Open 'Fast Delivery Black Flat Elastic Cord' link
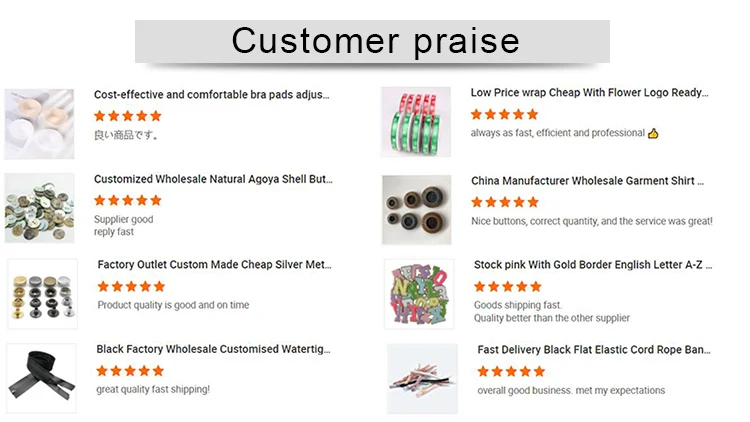Viewport: 750px width, 422px height. tap(594, 350)
